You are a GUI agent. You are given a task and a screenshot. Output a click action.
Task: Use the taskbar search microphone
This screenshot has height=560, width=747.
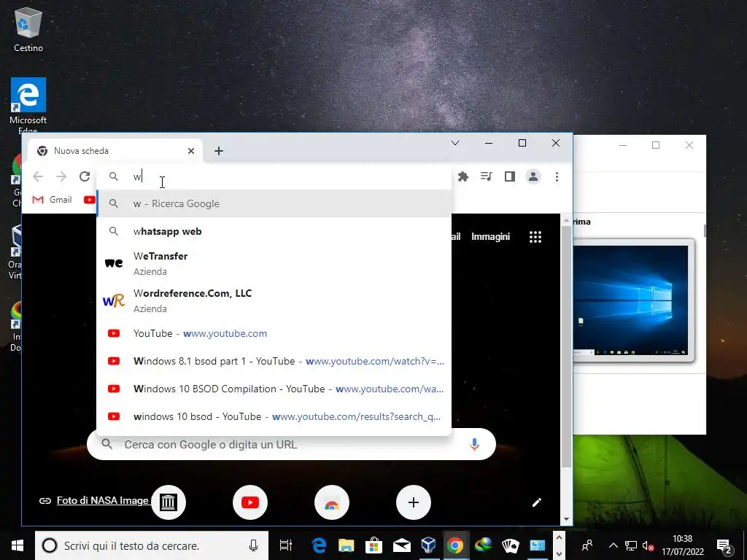(x=253, y=545)
